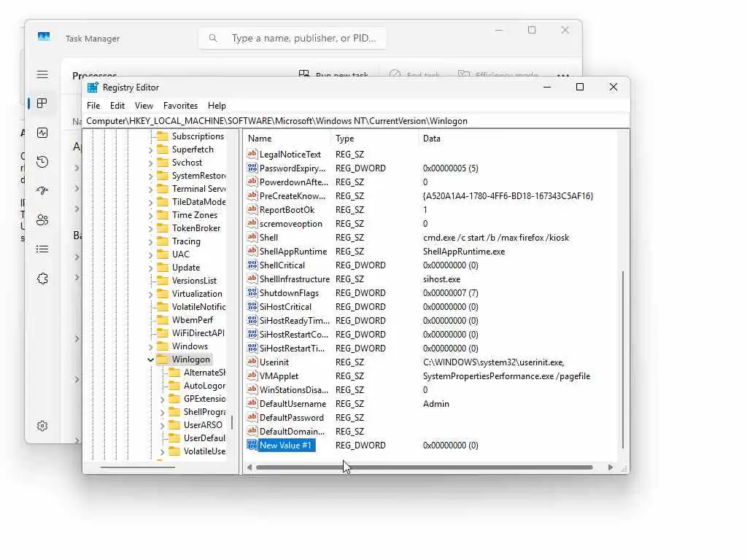Viewport: 747px width, 560px height.
Task: Open the Edit menu in Registry Editor
Action: (x=117, y=106)
